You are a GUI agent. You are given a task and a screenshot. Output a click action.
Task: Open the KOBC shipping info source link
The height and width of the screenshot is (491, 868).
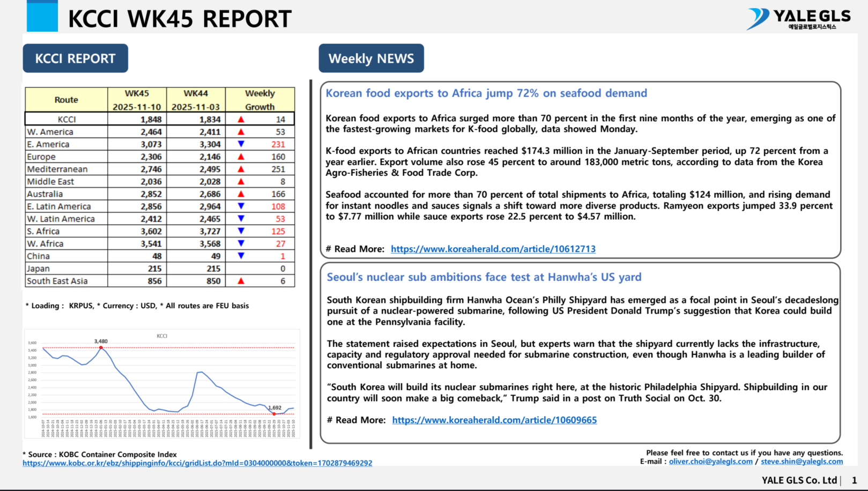click(197, 463)
